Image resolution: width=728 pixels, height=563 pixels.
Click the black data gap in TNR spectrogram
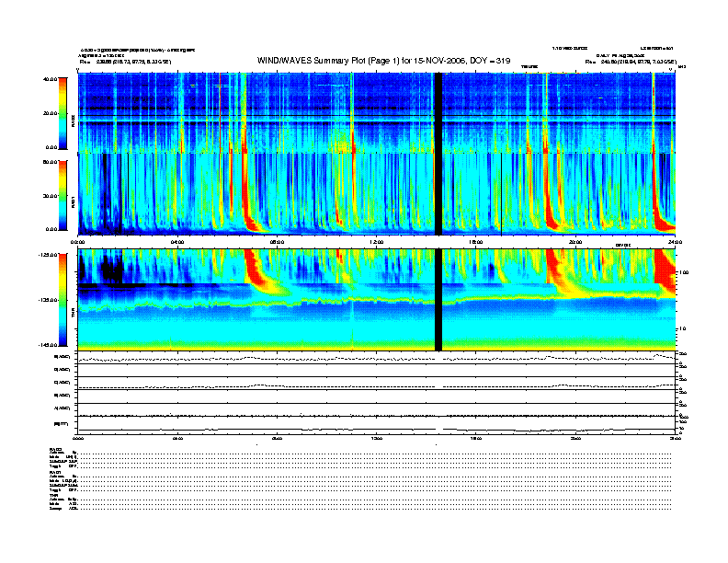(x=438, y=300)
